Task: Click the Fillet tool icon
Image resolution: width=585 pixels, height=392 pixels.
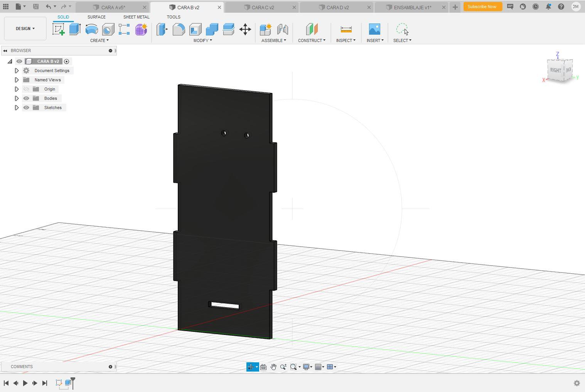Action: coord(179,29)
